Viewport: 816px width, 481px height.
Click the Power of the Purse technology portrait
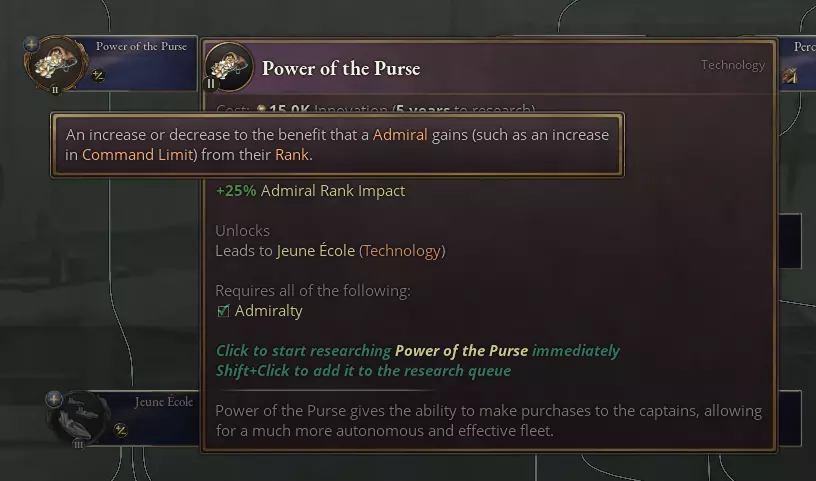[x=57, y=64]
